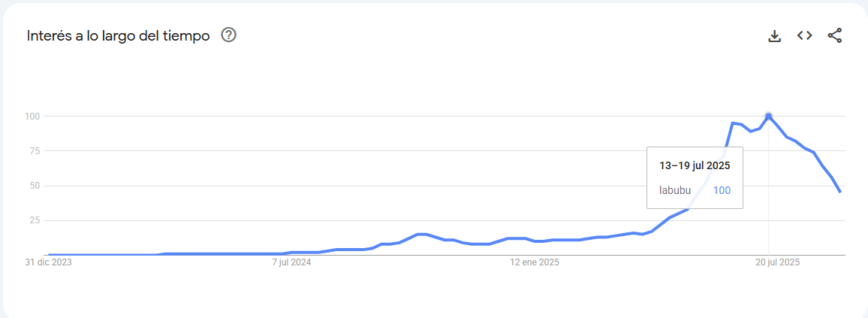Viewport: 868px width, 318px height.
Task: Click the last point at the line's right end
Action: click(x=840, y=192)
